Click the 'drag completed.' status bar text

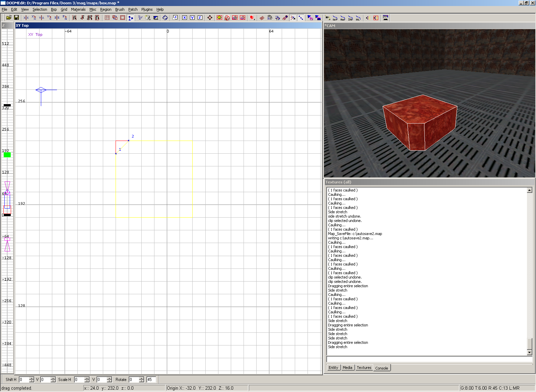17,388
